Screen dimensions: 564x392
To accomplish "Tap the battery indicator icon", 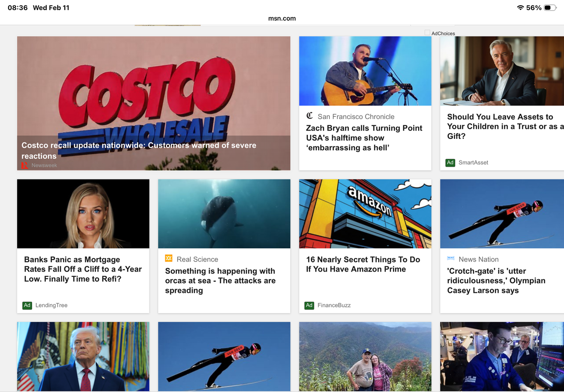I will 550,7.
